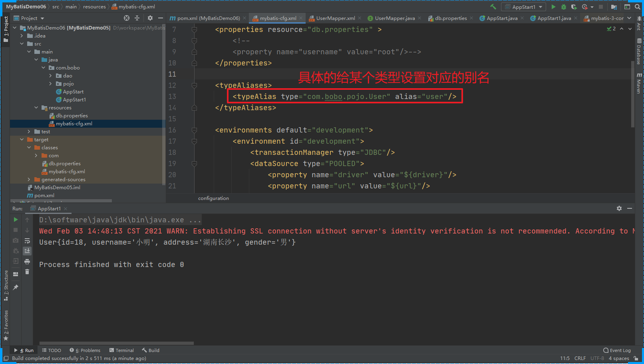
Task: Click the UTF-8 encoding status
Action: tap(597, 358)
